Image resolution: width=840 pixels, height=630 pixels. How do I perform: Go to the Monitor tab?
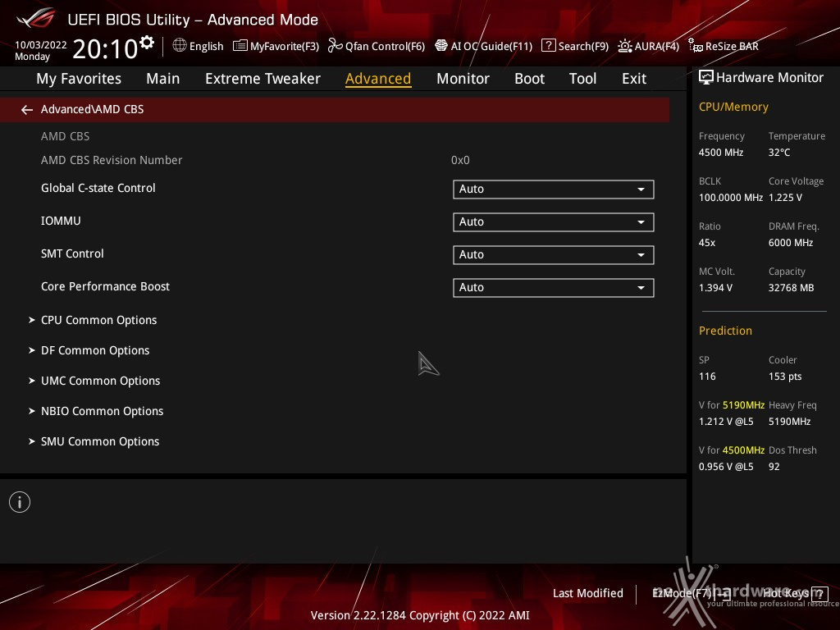point(463,79)
